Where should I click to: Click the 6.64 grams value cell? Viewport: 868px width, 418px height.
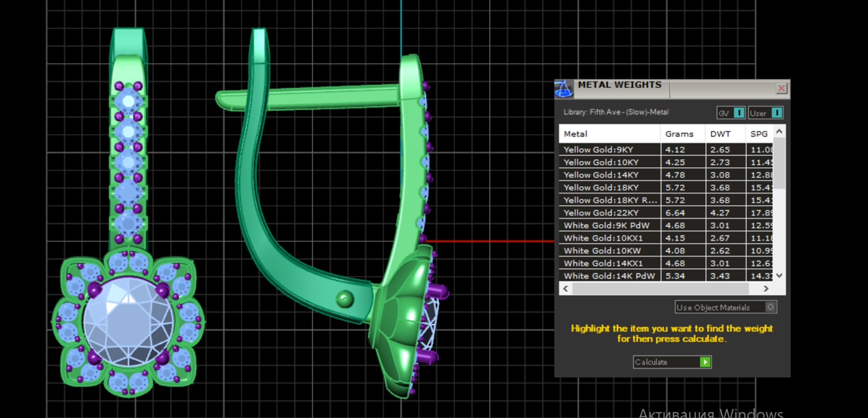click(683, 213)
